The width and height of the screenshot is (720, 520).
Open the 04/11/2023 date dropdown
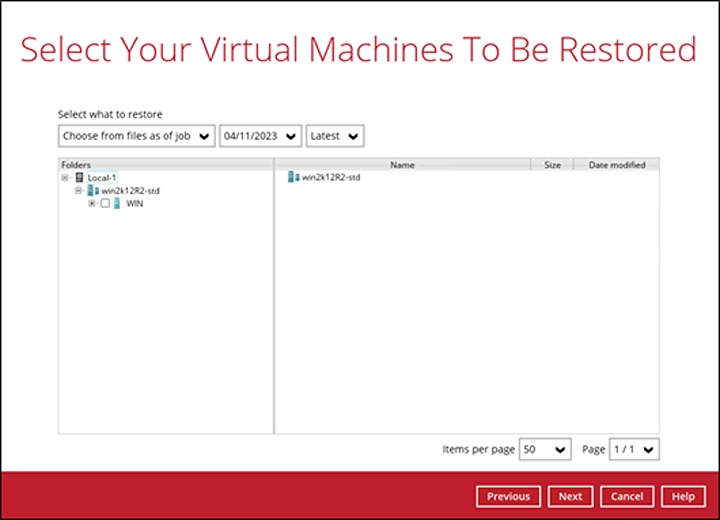[261, 135]
